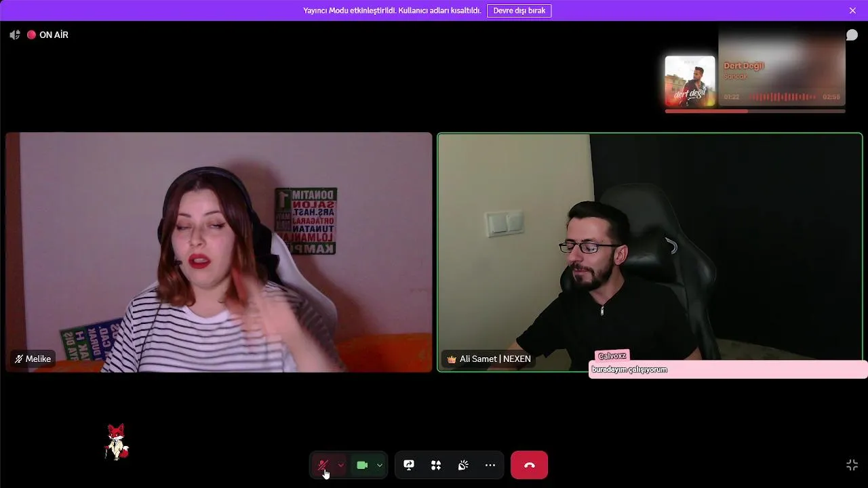Click the red fox mascot
This screenshot has width=868, height=488.
(117, 442)
